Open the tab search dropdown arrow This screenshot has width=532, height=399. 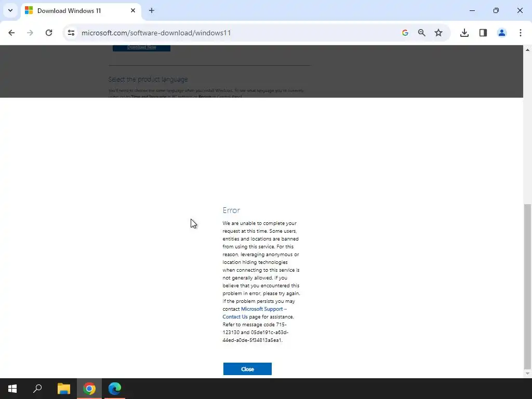tap(10, 10)
